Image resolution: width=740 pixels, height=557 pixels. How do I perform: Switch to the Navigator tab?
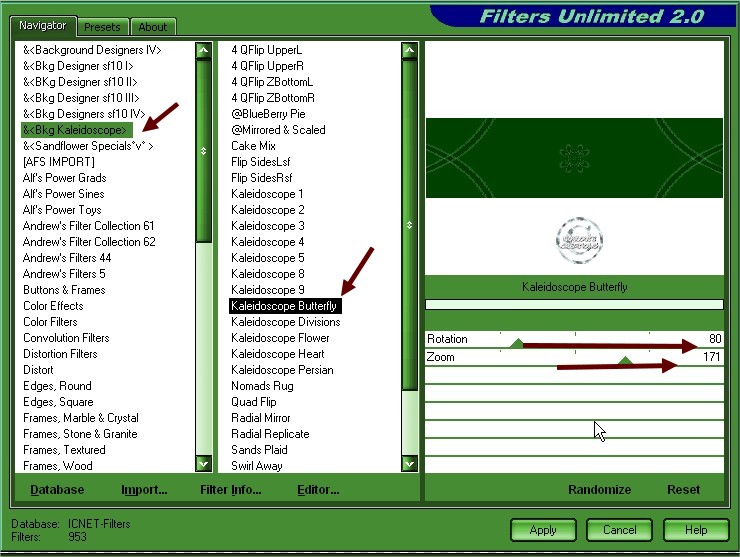pos(42,25)
